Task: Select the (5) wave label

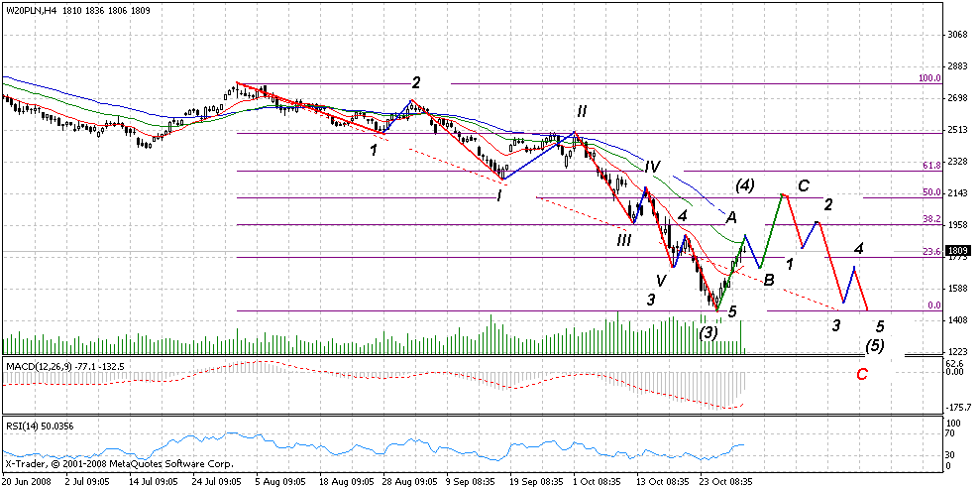Action: coord(874,346)
